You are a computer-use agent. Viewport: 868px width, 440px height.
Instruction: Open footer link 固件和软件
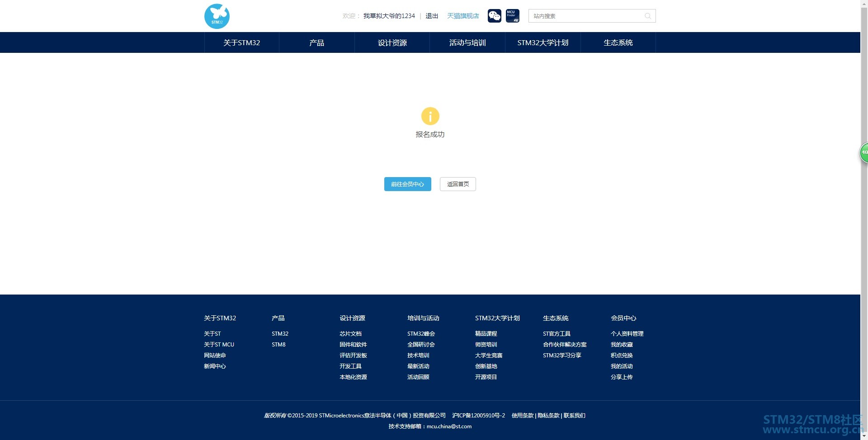coord(354,344)
